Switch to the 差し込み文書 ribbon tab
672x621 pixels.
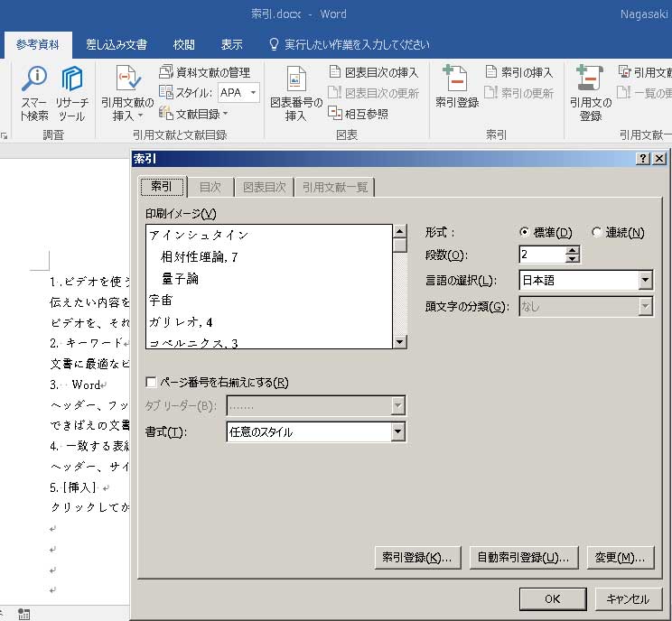pyautogui.click(x=117, y=44)
